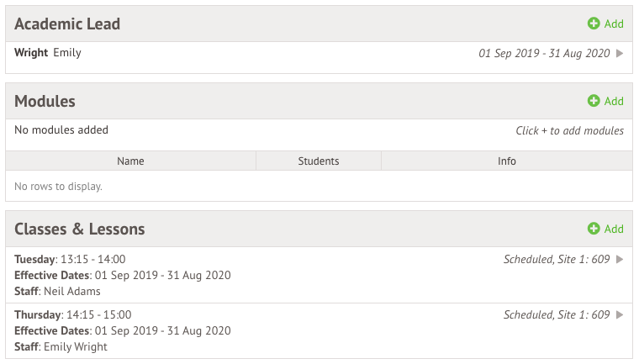This screenshot has height=364, width=639.
Task: Sort by the Name column header
Action: (x=130, y=161)
